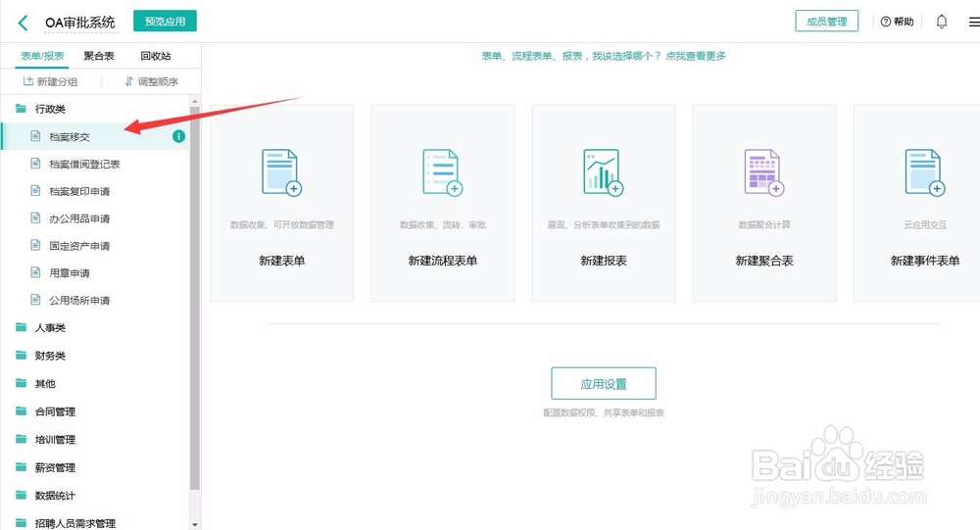Click the 新建流程表单 workflow icon
Viewport: 980px width, 530px height.
(x=443, y=172)
